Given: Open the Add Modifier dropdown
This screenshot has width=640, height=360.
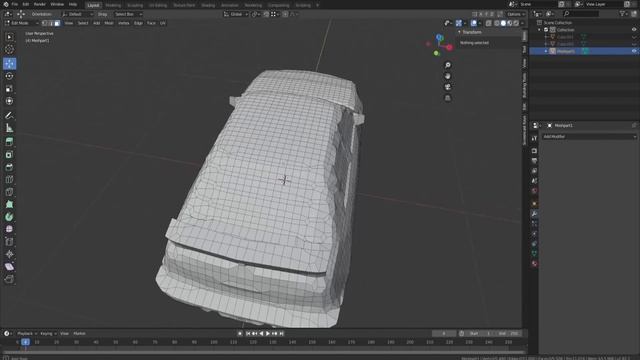Looking at the screenshot, I should click(589, 137).
